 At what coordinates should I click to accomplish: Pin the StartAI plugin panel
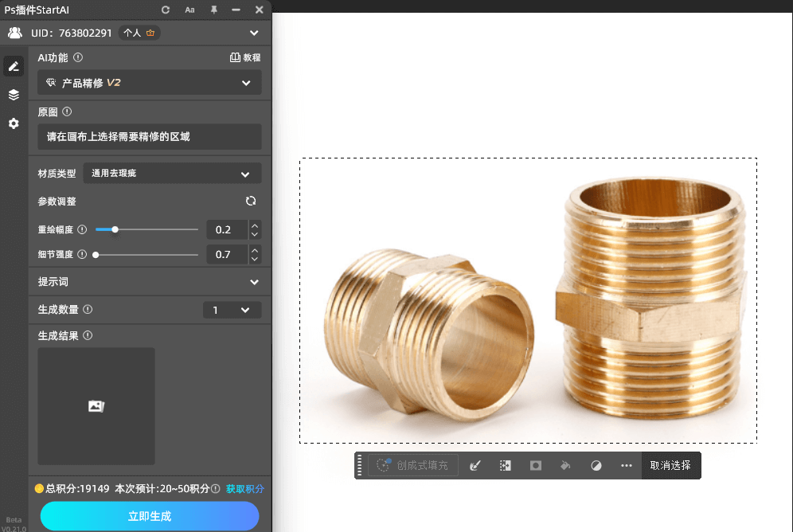pos(213,10)
